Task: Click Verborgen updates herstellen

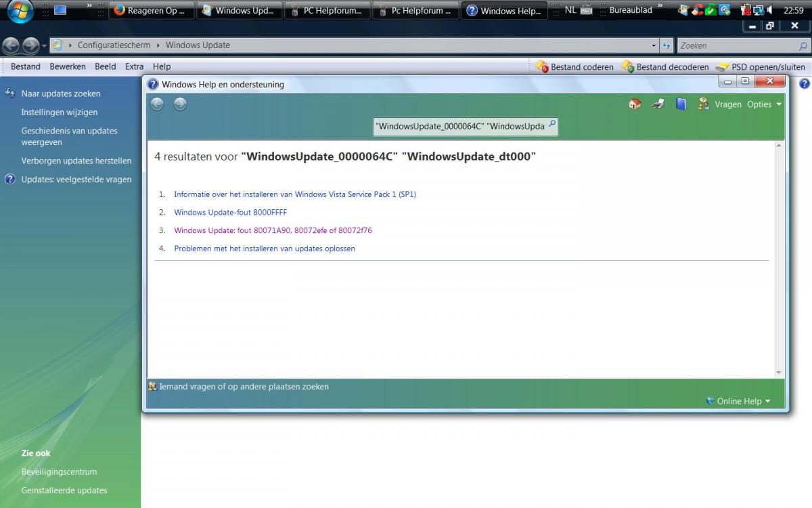Action: [76, 161]
